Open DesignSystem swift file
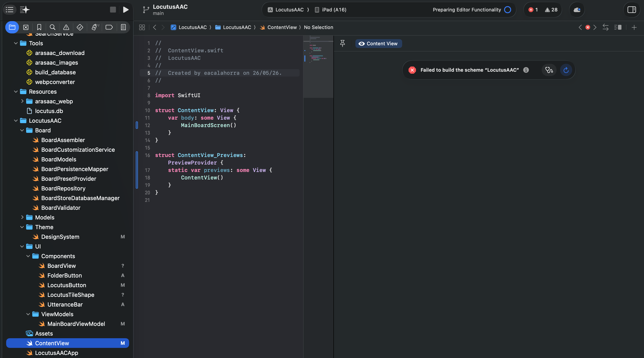Image resolution: width=644 pixels, height=358 pixels. [x=60, y=237]
